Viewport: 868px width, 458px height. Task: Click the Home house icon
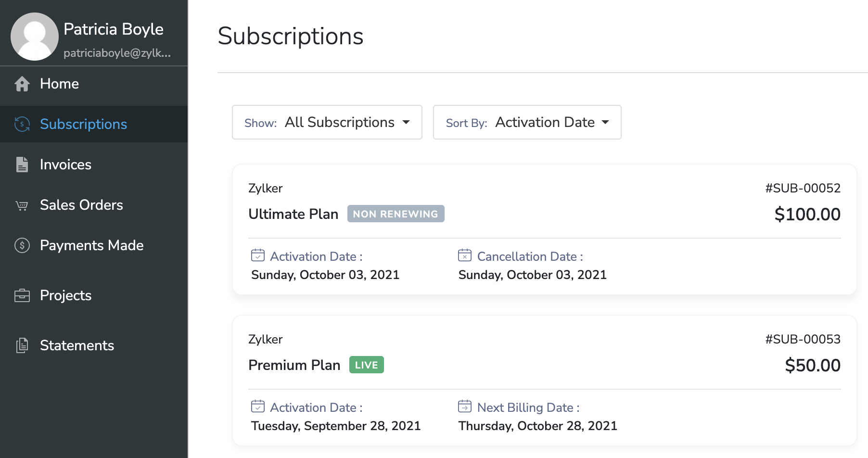[x=22, y=84]
